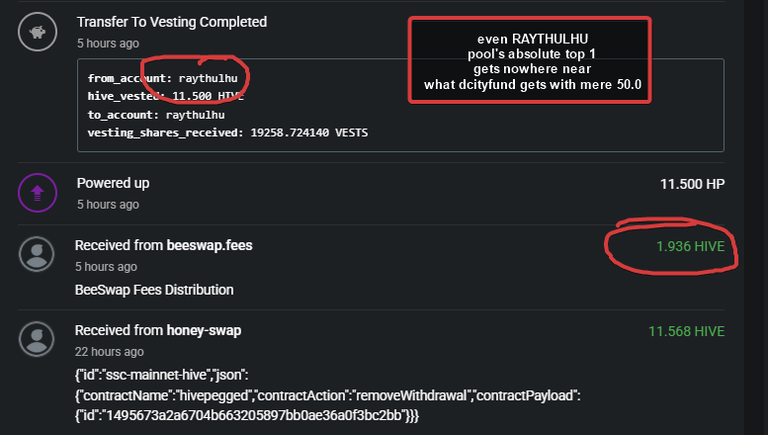Click the piggy bank vesting icon
The height and width of the screenshot is (435, 768).
[x=37, y=32]
